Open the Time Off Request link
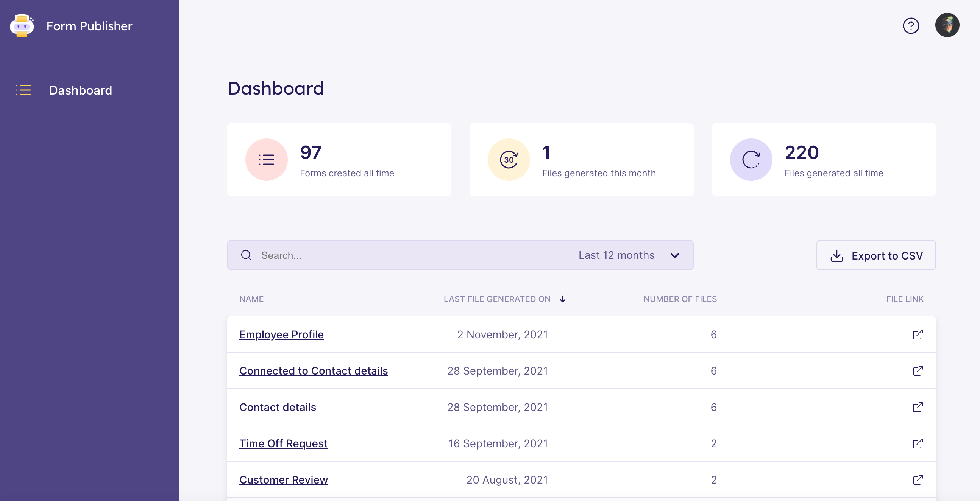The width and height of the screenshot is (980, 501). (x=283, y=443)
